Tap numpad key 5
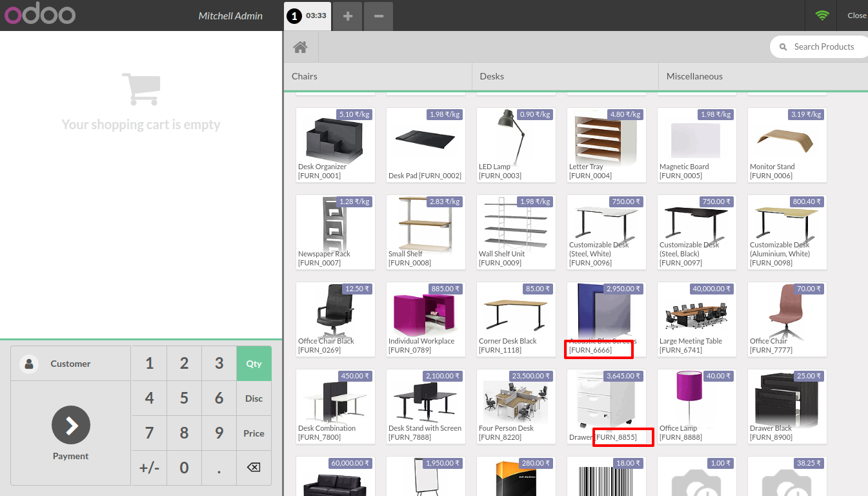 tap(185, 398)
